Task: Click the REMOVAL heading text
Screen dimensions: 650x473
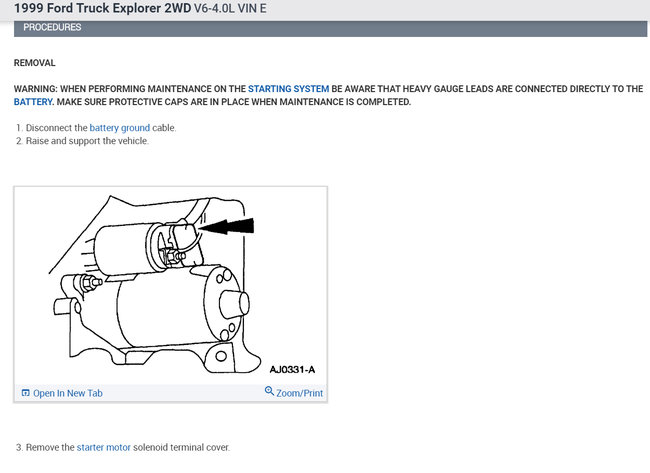Action: pos(34,63)
